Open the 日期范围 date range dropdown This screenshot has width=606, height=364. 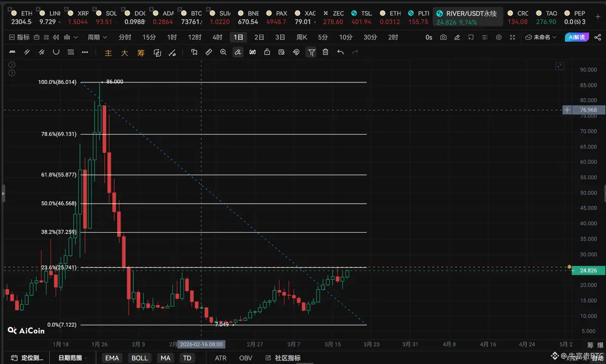72,358
